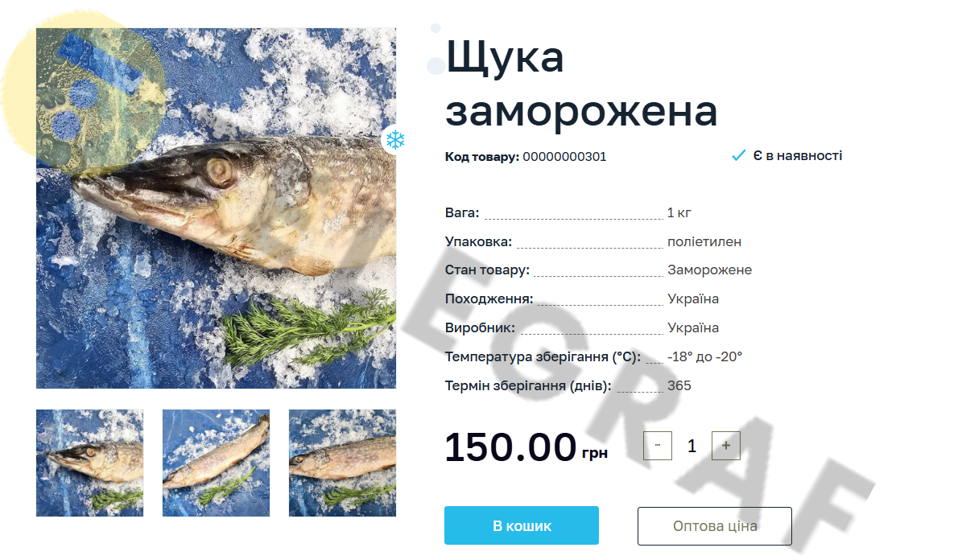Increase quantity with the plus button

(726, 445)
